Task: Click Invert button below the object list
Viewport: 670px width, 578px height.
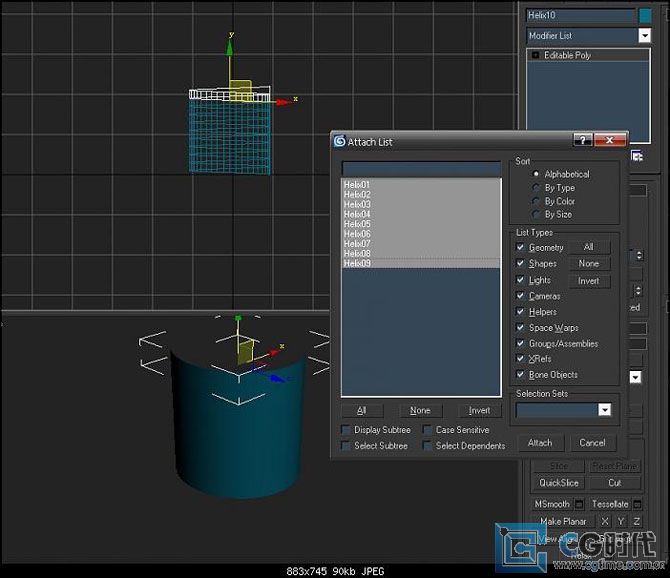Action: [479, 411]
